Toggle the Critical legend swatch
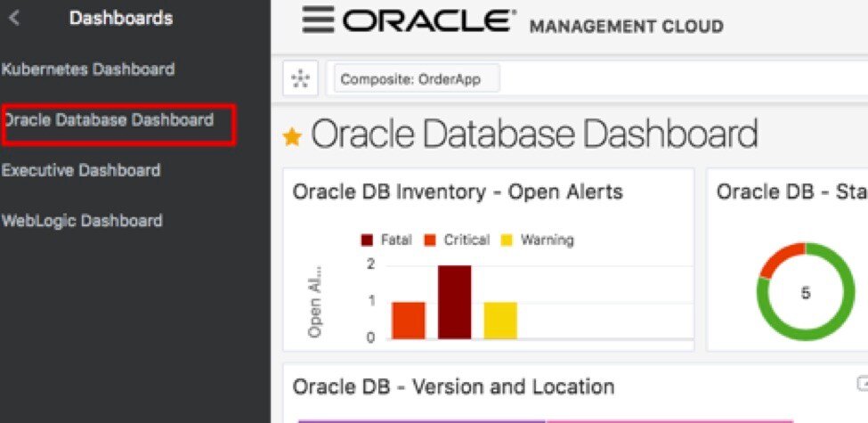Image resolution: width=868 pixels, height=423 pixels. coord(429,240)
